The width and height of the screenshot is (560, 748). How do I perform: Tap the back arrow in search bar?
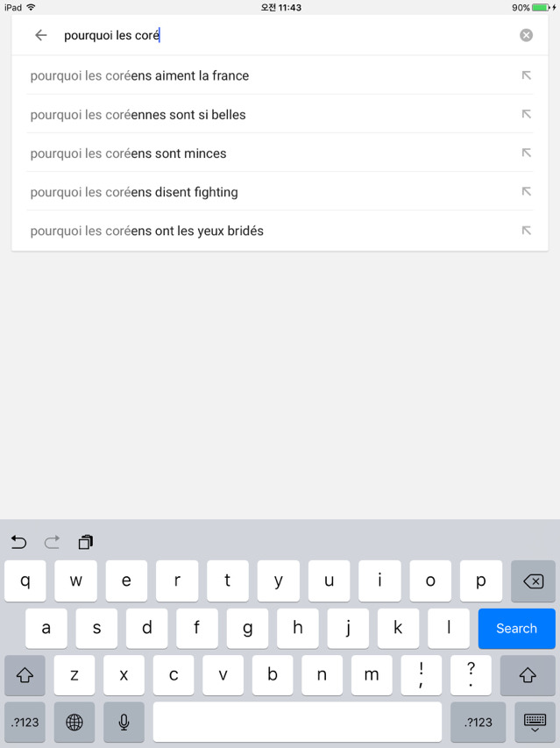pyautogui.click(x=40, y=35)
